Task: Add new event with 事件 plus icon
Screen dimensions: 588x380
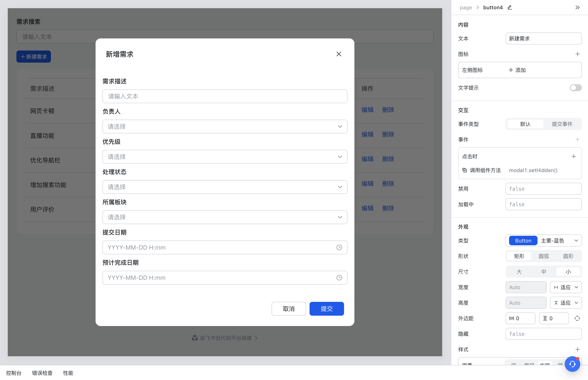Action: [577, 140]
